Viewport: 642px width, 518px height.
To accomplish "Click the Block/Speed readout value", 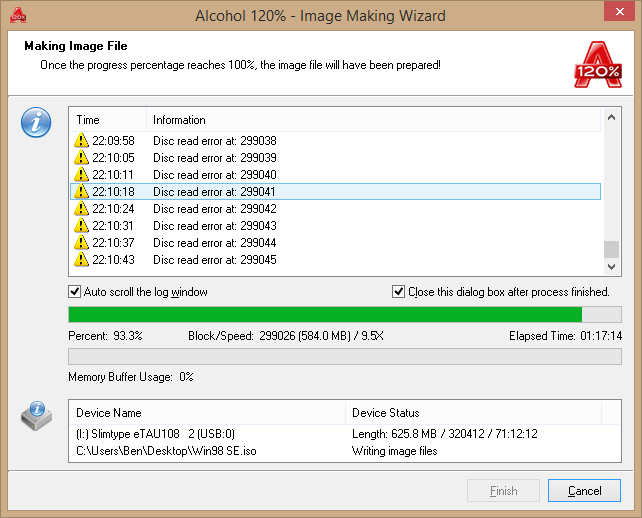I will tap(321, 336).
